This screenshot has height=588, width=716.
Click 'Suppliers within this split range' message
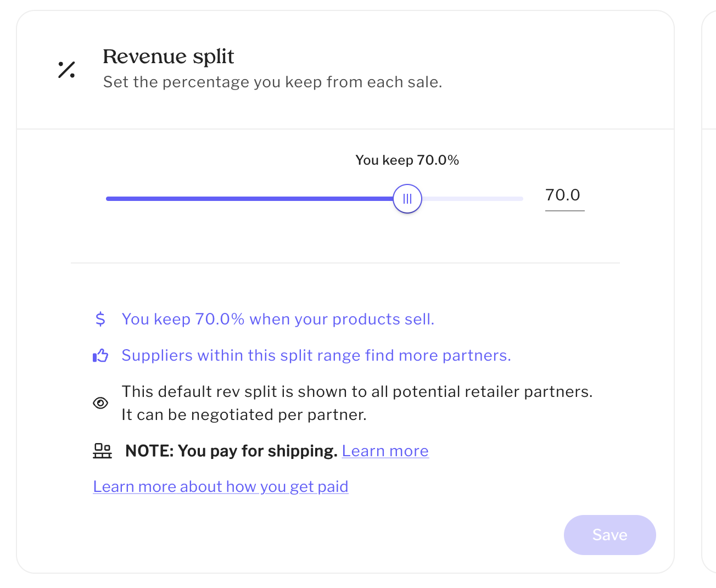[316, 356]
